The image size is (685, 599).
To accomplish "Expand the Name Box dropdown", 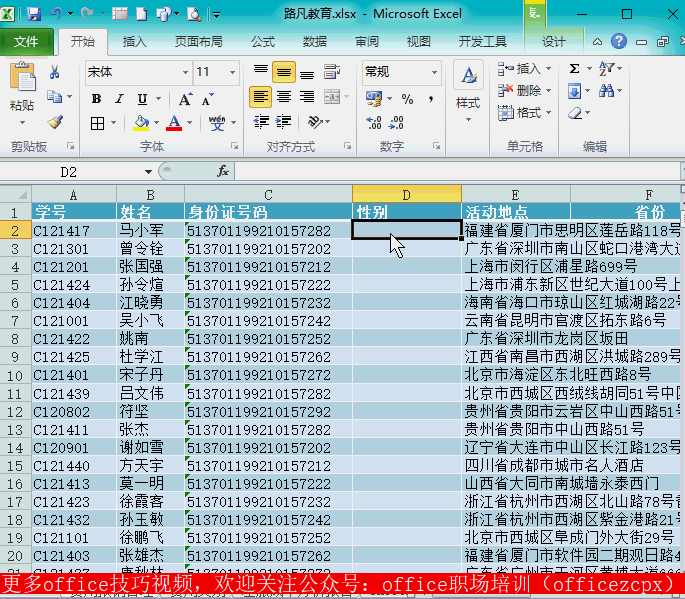I will pyautogui.click(x=149, y=172).
